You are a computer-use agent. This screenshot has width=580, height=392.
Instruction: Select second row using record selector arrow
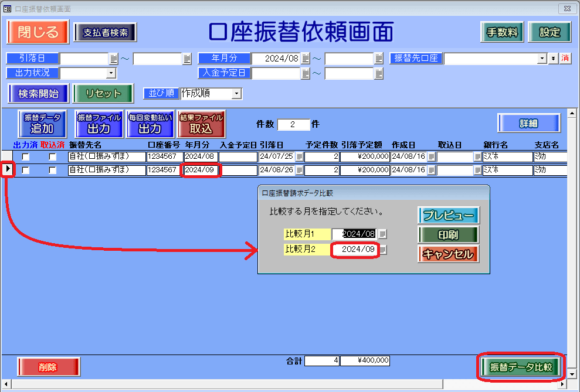8,170
